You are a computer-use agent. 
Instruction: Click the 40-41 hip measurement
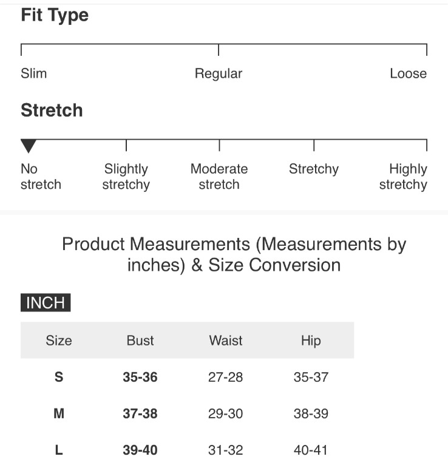tap(311, 450)
